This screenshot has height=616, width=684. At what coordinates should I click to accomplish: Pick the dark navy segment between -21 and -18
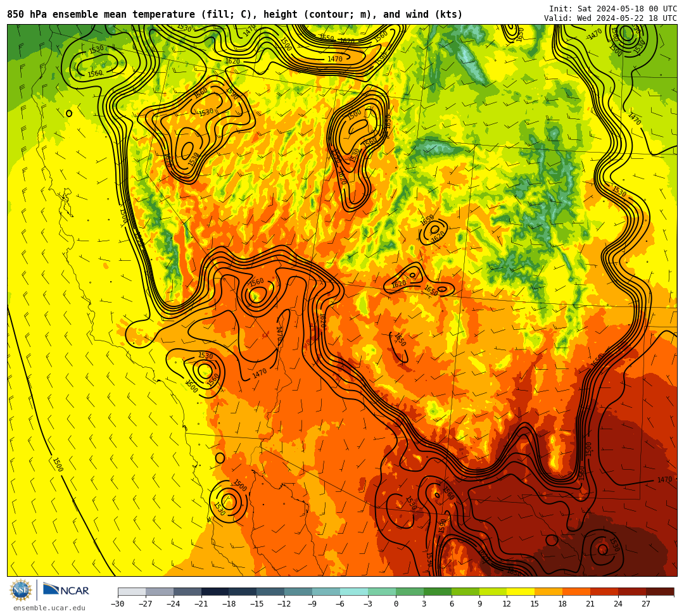[215, 591]
